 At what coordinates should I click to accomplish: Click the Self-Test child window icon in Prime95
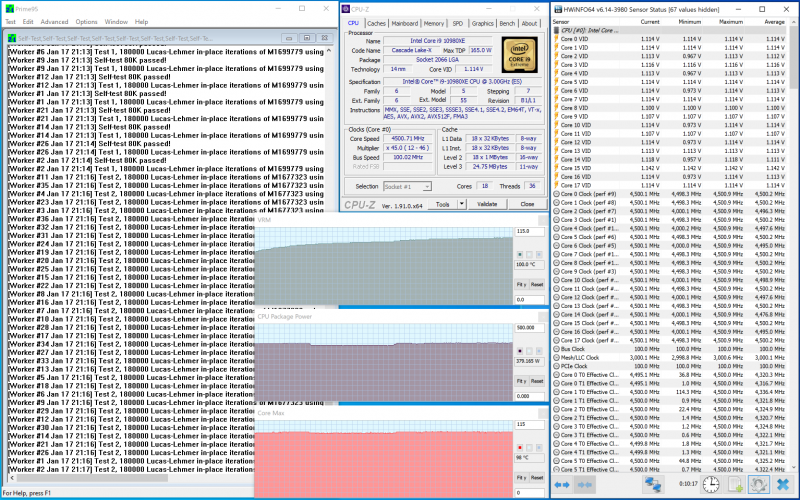point(12,38)
